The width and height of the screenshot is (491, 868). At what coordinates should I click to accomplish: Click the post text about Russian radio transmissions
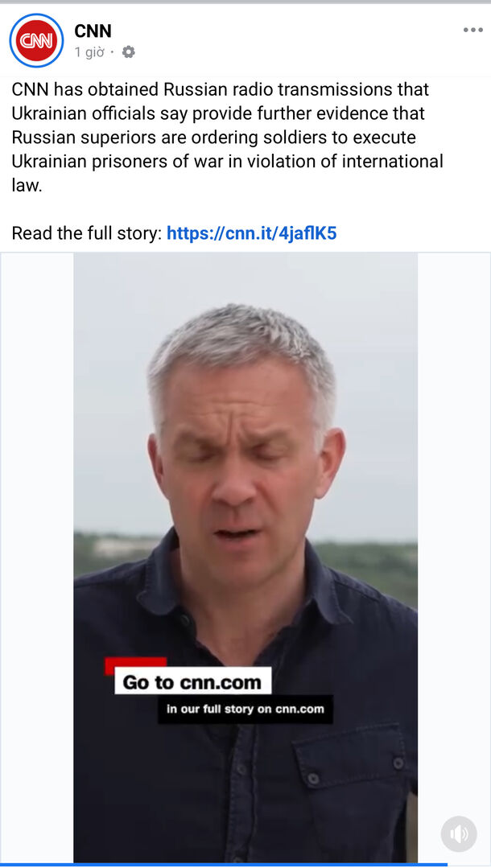tap(227, 137)
